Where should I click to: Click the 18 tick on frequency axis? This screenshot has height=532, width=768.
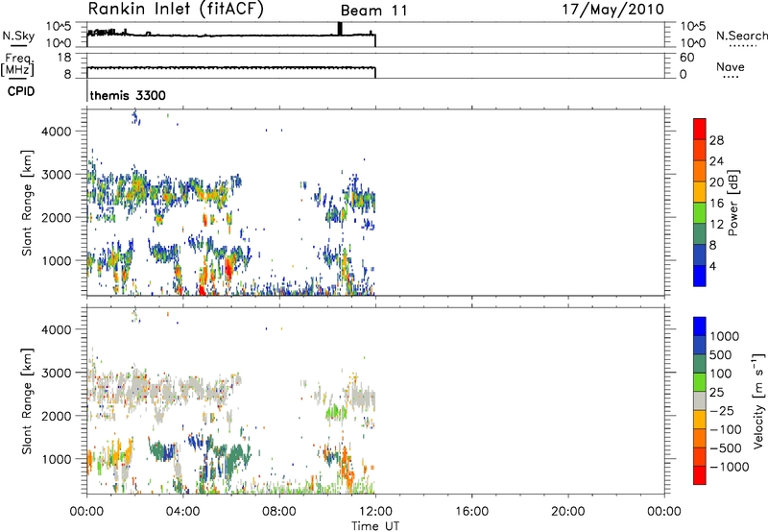64,58
